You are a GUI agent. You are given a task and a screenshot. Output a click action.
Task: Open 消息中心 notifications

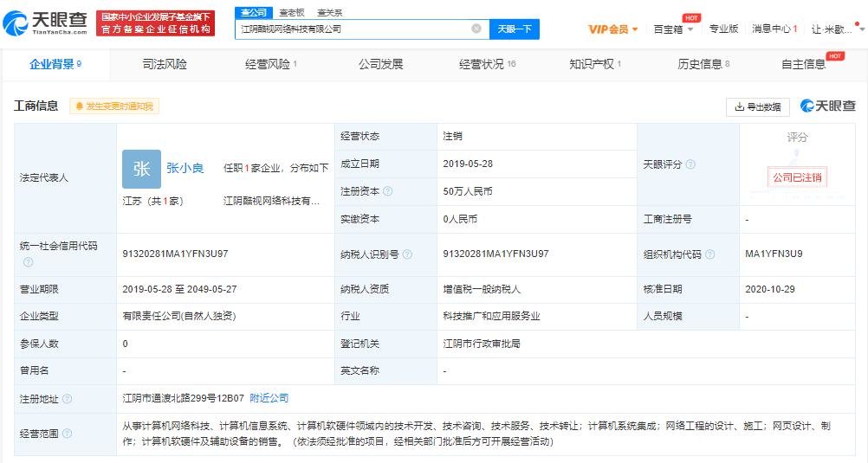pos(774,29)
